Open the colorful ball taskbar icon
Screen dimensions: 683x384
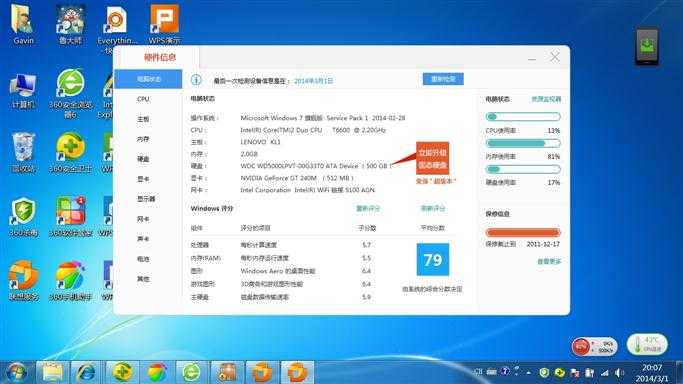157,373
